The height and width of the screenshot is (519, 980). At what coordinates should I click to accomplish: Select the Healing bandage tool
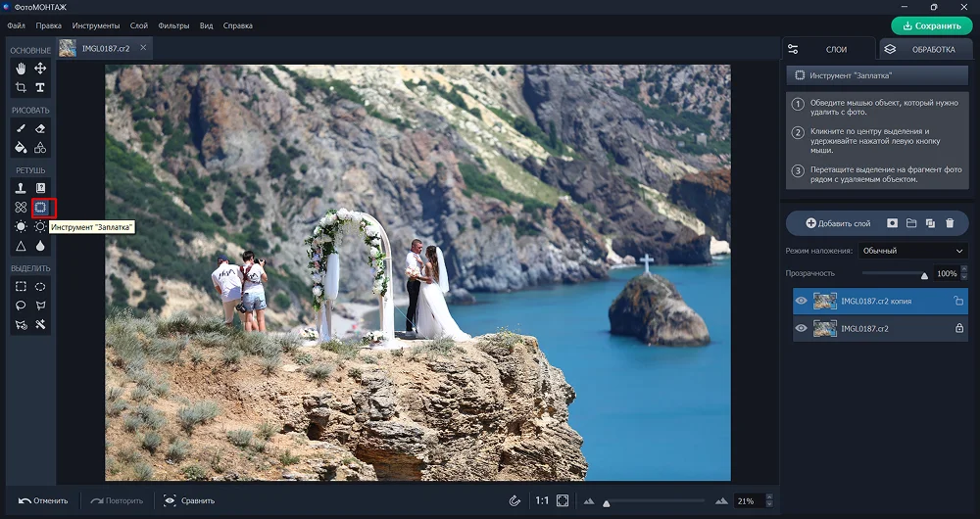(21, 208)
